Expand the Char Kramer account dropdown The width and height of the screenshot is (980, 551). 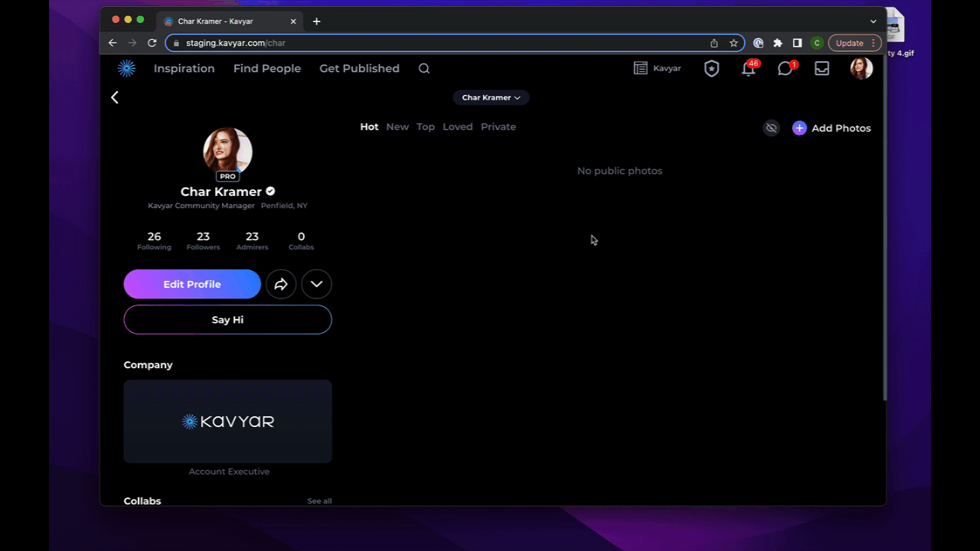tap(491, 97)
